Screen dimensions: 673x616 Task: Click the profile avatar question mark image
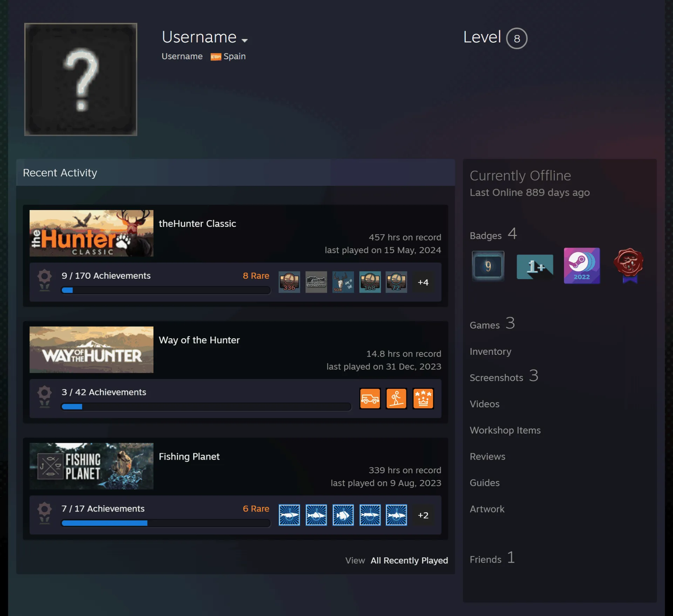pos(81,79)
